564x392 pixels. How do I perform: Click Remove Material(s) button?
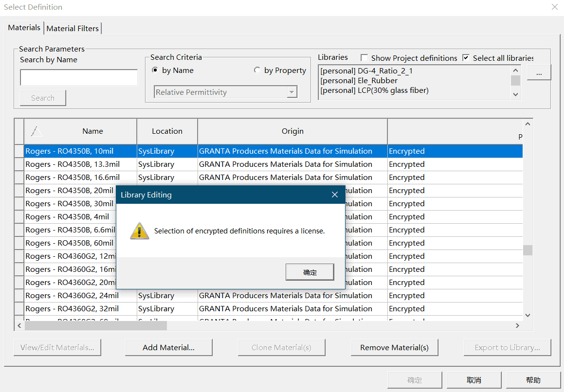tap(394, 347)
